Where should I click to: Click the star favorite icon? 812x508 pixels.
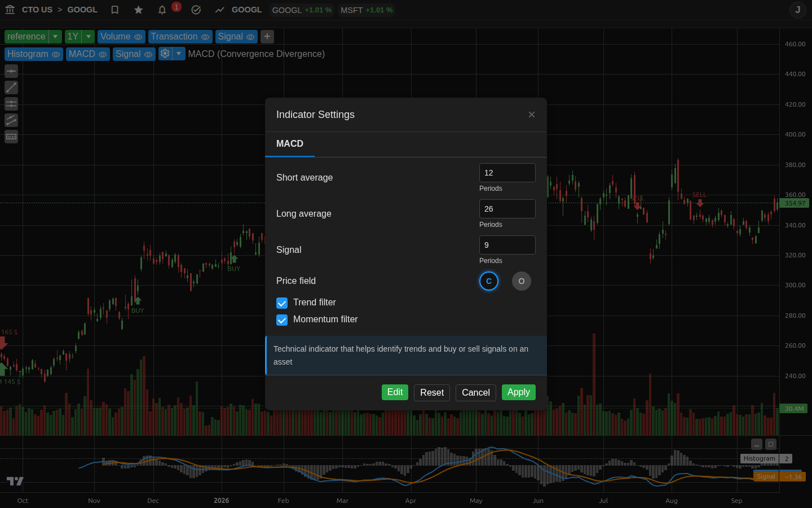click(x=139, y=10)
